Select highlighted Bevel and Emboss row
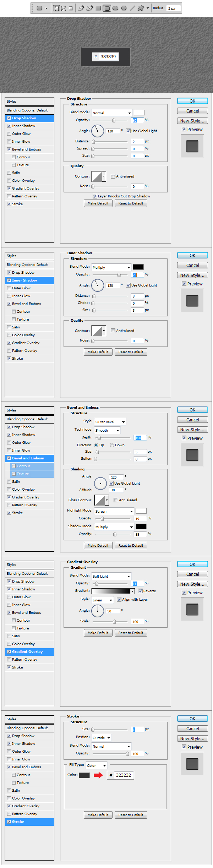Image resolution: width=213 pixels, height=868 pixels. click(30, 458)
